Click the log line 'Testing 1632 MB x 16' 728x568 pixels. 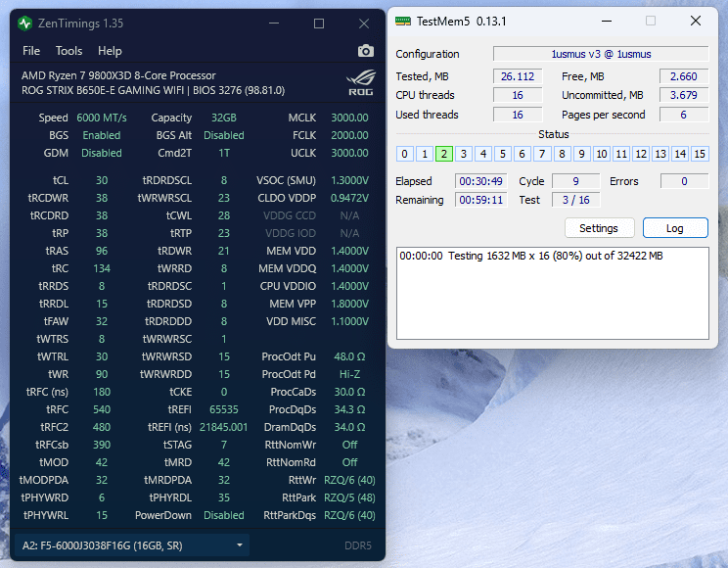[531, 256]
